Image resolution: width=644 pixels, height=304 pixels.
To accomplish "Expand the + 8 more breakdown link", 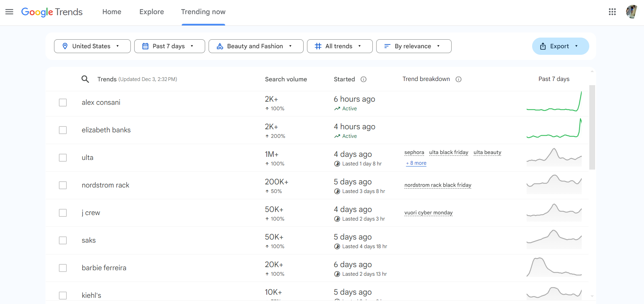I will pyautogui.click(x=416, y=163).
